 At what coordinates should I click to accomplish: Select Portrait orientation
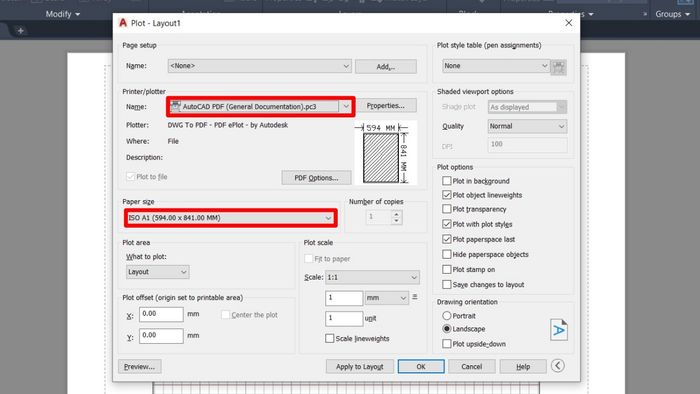446,315
